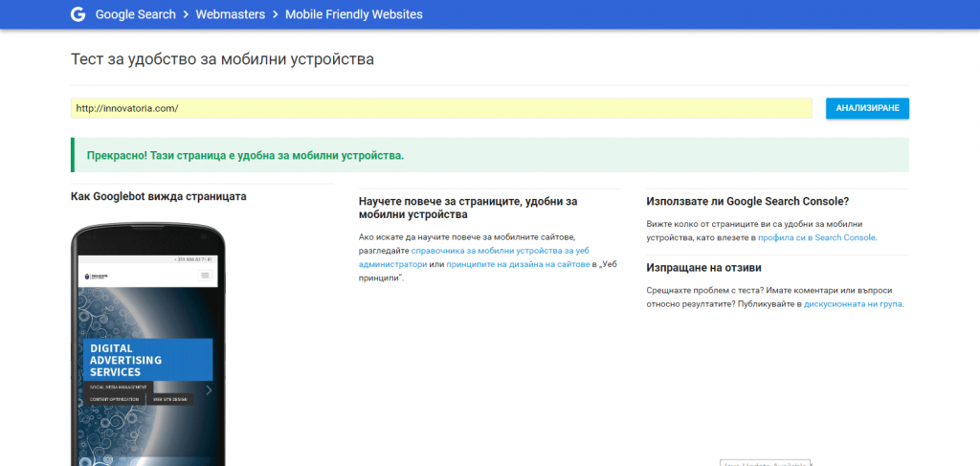Click phone number text in phone preview
This screenshot has height=466, width=980.
[194, 259]
